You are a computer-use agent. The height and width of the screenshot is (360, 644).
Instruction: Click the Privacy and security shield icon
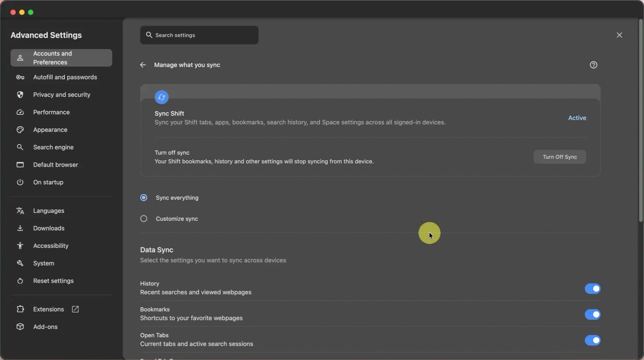20,95
